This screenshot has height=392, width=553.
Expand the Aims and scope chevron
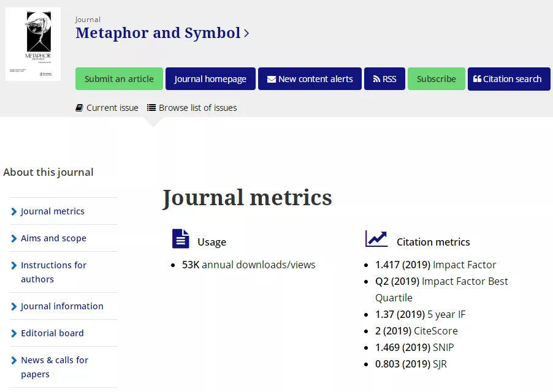pos(14,239)
